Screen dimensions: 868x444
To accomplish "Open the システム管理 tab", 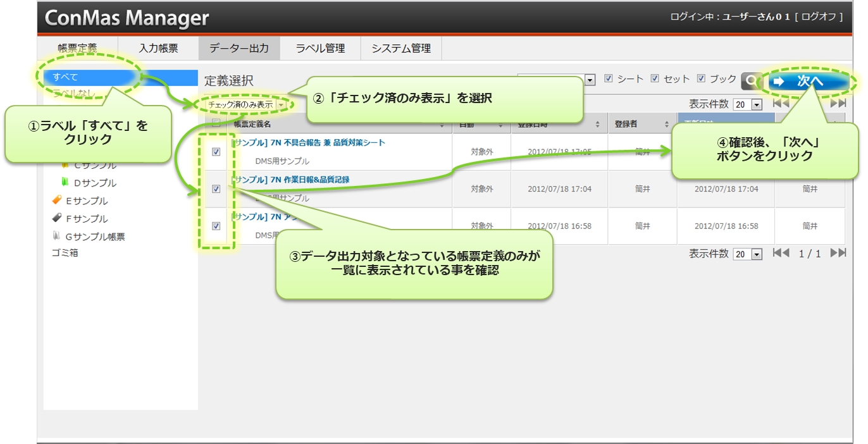I will [401, 48].
